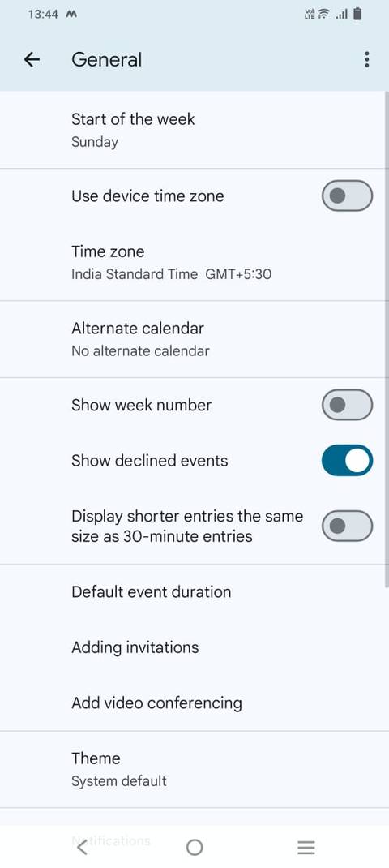
Task: Tap the back arrow next to General
Action: 32,59
